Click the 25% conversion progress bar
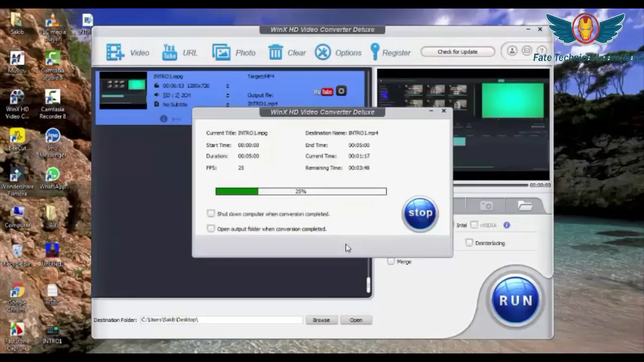Screen dimensions: 644x362 (x=301, y=191)
